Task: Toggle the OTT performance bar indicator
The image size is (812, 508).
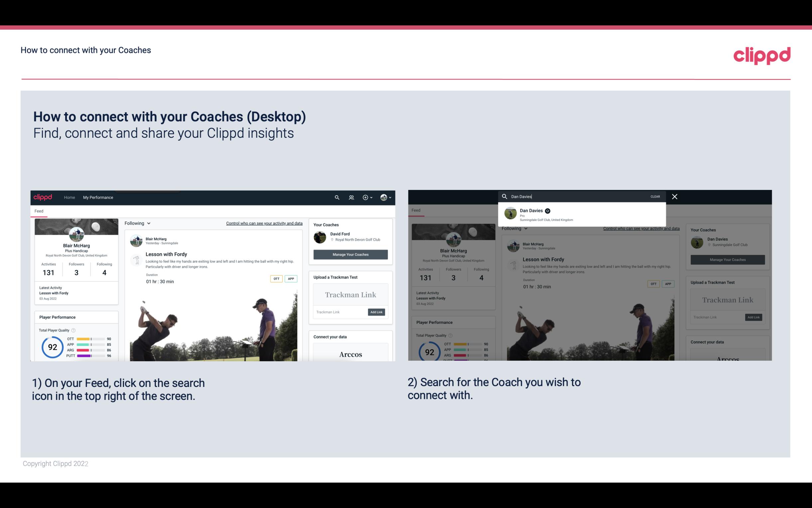Action: 90,340
